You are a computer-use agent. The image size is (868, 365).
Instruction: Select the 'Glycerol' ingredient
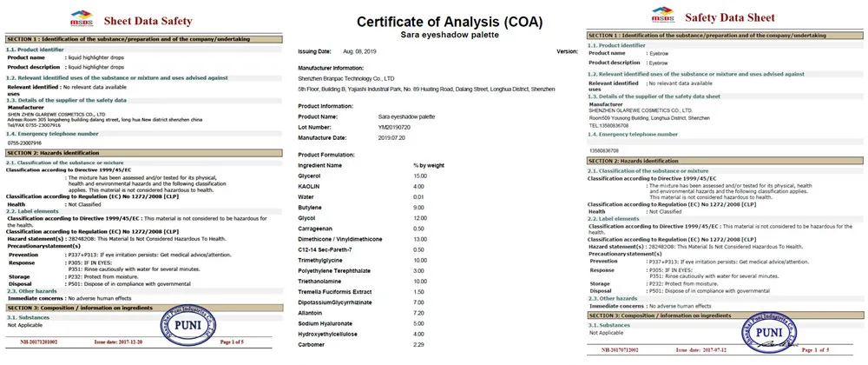coord(310,176)
